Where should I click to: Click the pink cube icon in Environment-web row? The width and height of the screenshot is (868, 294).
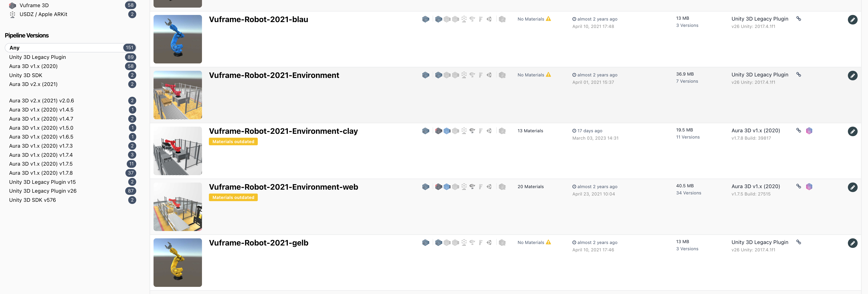pyautogui.click(x=809, y=187)
